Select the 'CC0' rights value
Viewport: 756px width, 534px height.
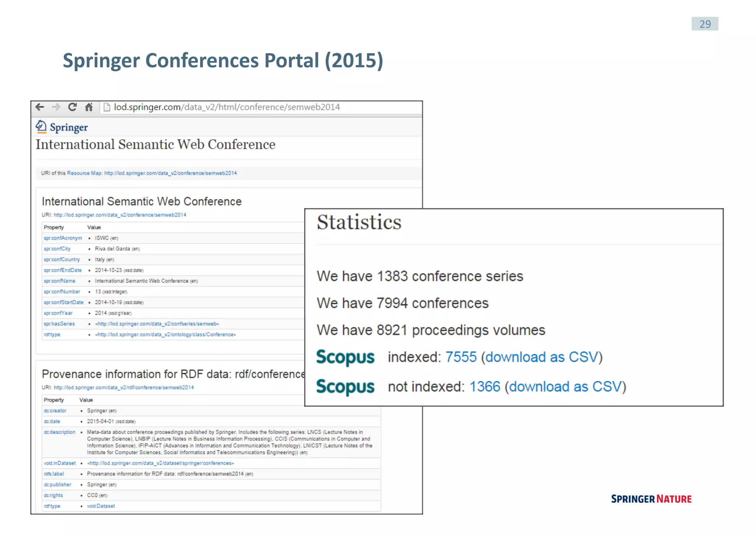point(92,495)
